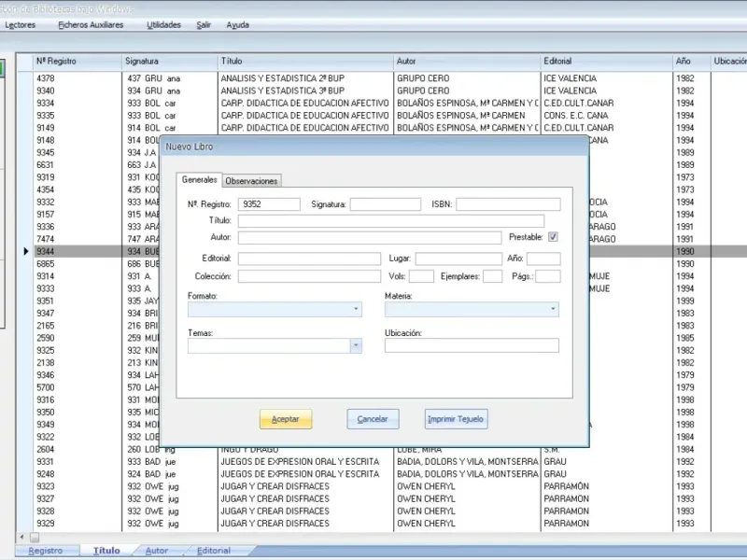This screenshot has width=747, height=560.
Task: Sort by Registro bottom tab
Action: 46,551
